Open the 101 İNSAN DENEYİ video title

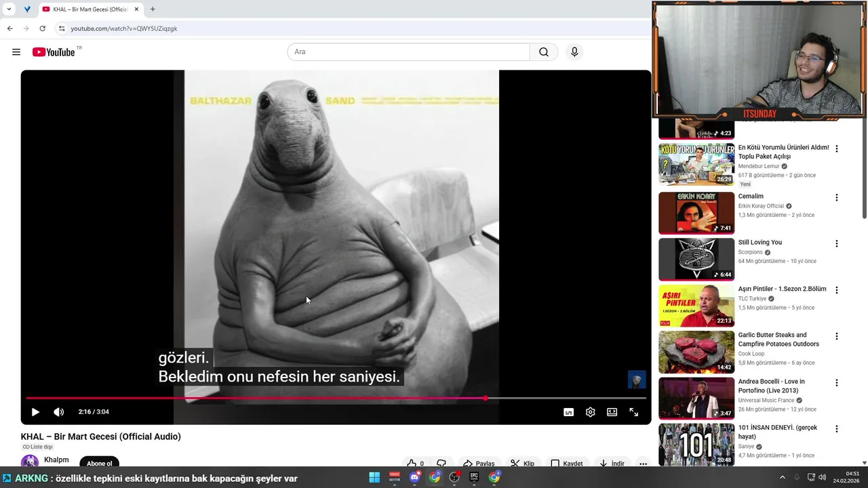pyautogui.click(x=778, y=432)
